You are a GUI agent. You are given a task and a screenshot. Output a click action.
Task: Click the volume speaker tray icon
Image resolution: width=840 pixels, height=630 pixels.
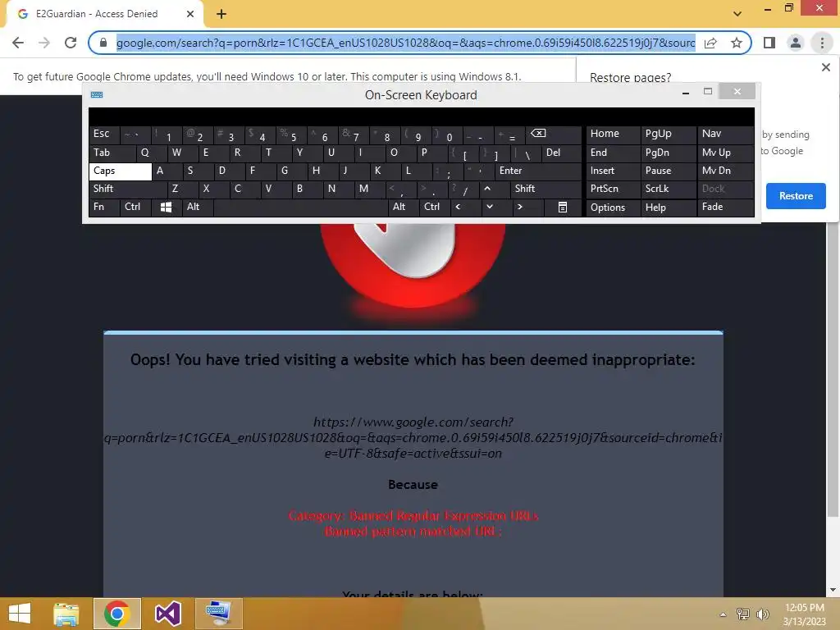click(762, 614)
